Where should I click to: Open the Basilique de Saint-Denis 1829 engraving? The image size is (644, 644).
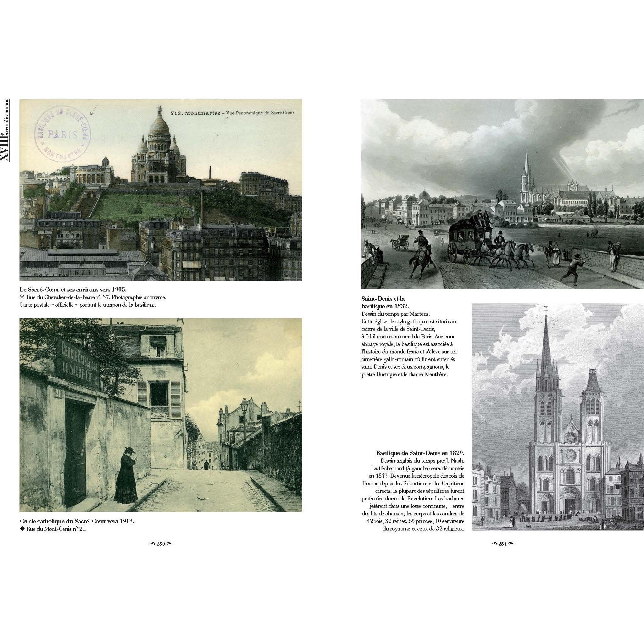coord(558,417)
